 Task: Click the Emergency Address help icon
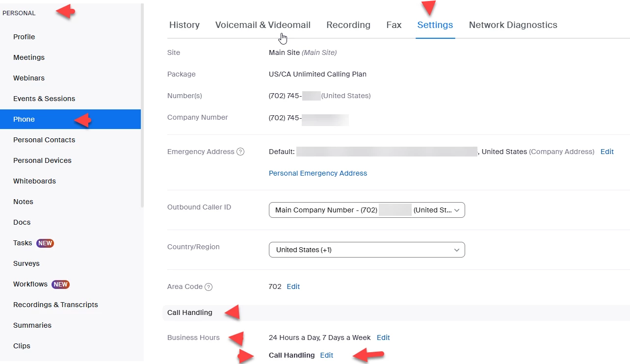click(x=240, y=152)
